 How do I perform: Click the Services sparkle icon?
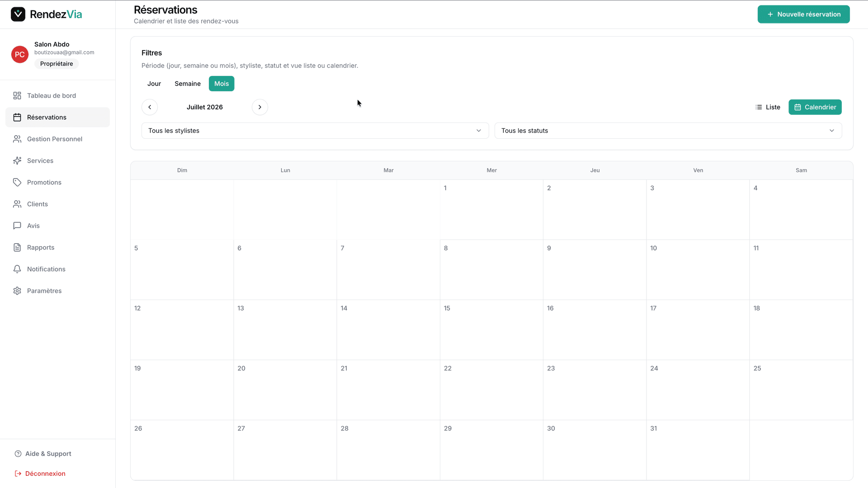17,161
